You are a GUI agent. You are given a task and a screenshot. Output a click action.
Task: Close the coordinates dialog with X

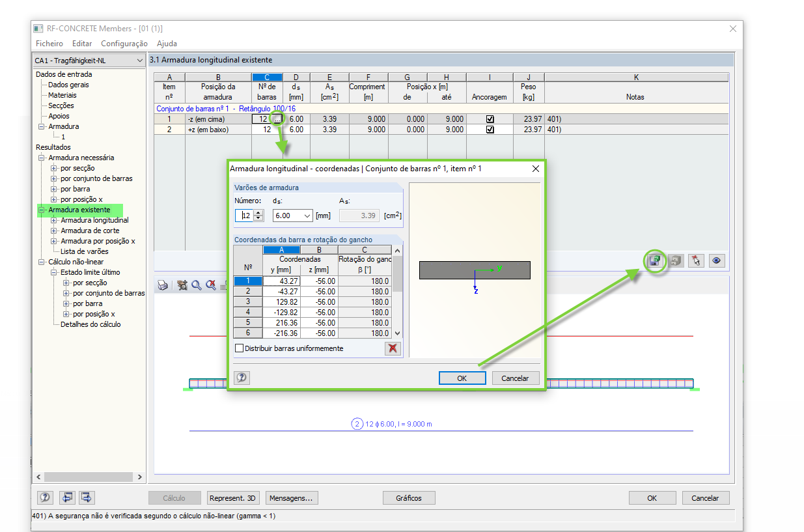pos(536,169)
